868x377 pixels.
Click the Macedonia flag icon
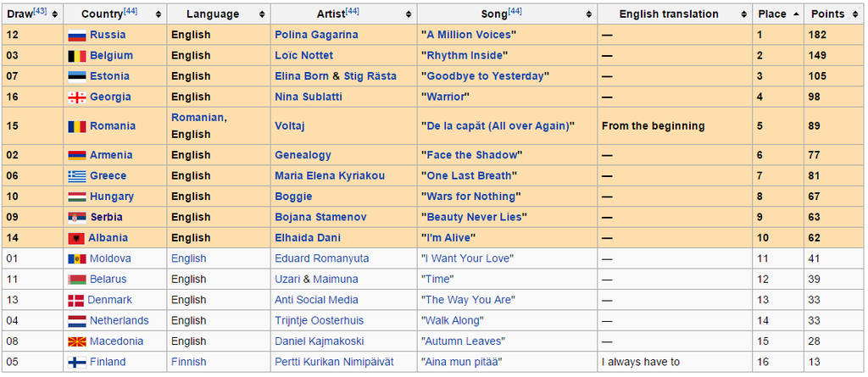click(x=75, y=341)
